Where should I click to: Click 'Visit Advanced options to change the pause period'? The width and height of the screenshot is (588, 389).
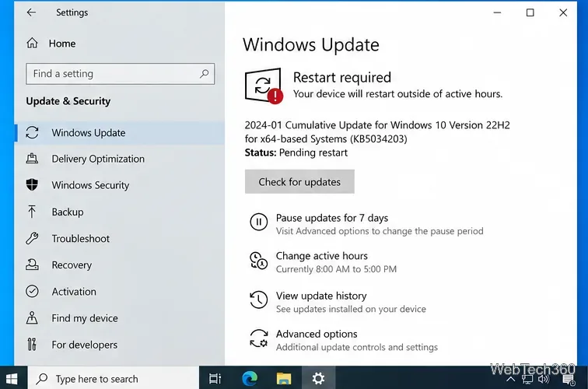(380, 231)
